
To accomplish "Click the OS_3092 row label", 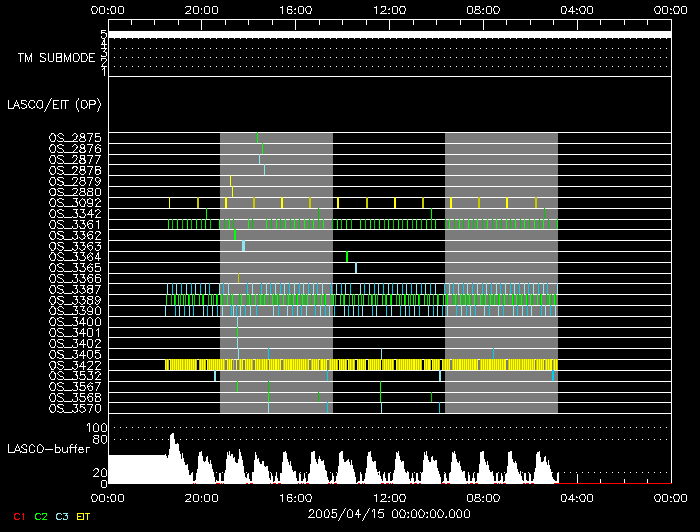I will click(75, 203).
